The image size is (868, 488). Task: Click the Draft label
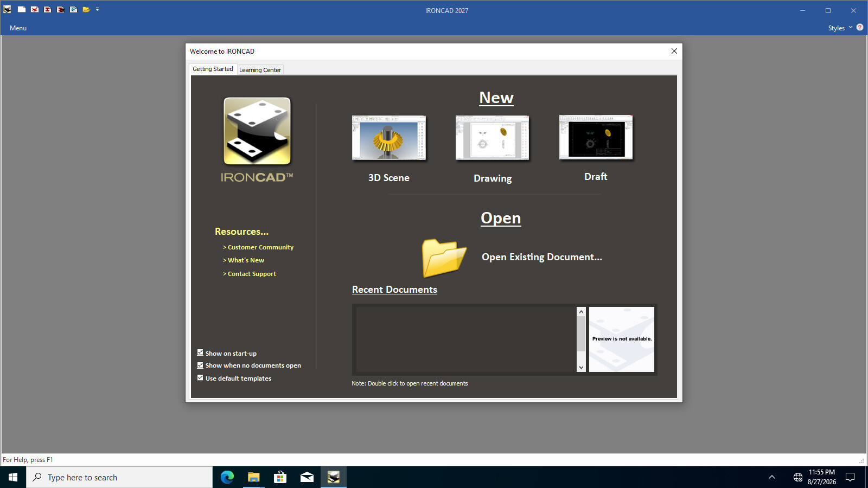pyautogui.click(x=596, y=177)
